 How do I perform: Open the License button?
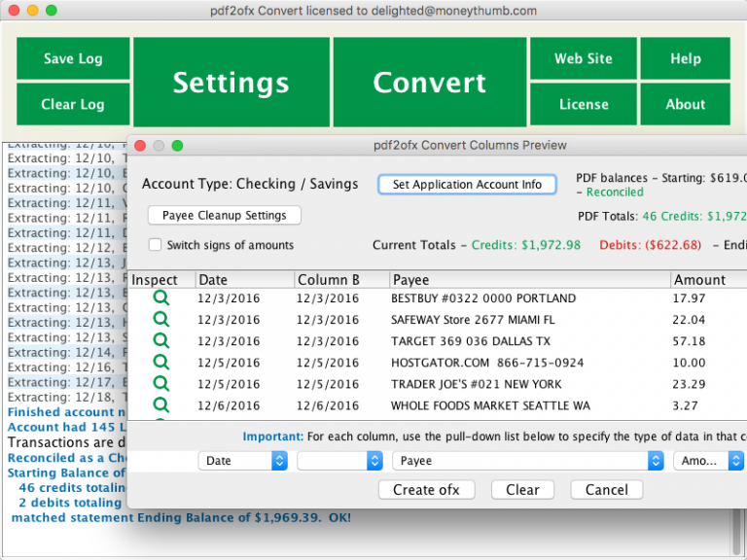[584, 104]
